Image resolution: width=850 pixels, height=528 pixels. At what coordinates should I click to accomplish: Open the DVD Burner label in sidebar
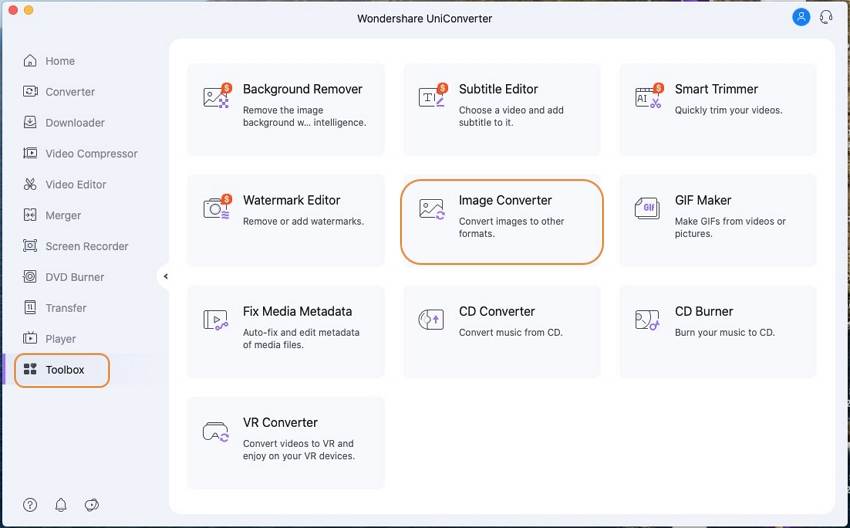75,277
